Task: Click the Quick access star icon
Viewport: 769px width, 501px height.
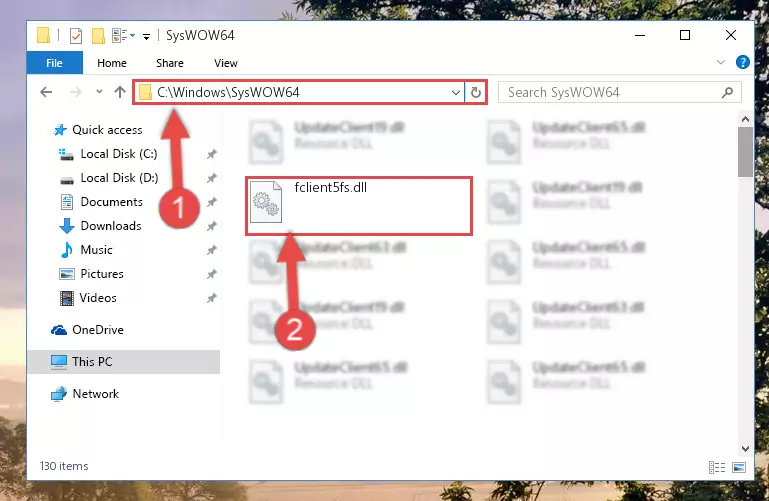Action: [60, 130]
